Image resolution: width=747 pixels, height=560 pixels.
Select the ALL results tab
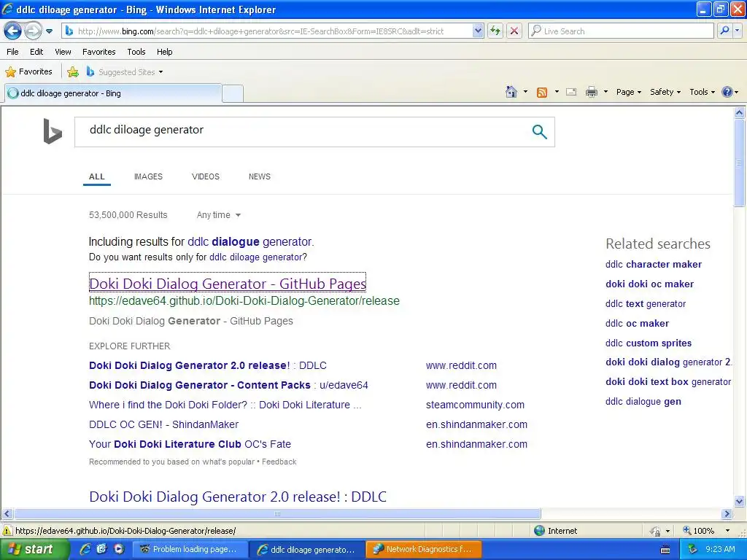coord(97,176)
